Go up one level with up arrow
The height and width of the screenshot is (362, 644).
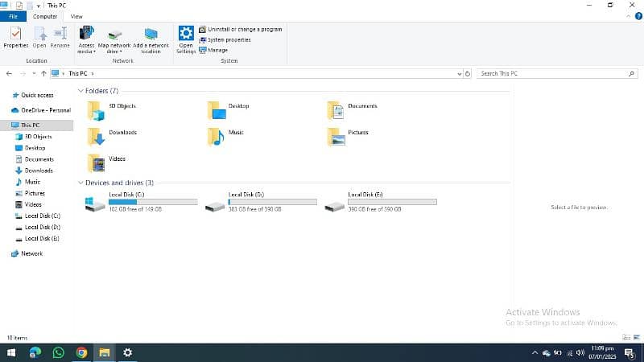pyautogui.click(x=43, y=73)
